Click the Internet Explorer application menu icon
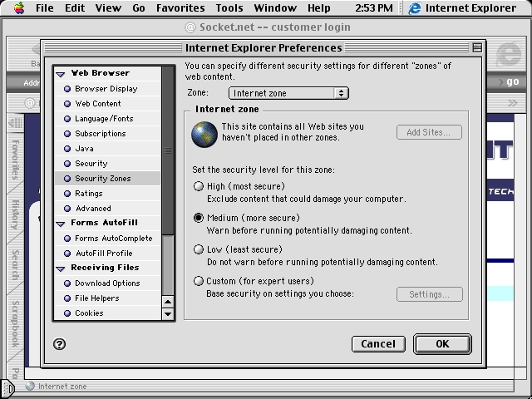The width and height of the screenshot is (532, 399). point(414,8)
